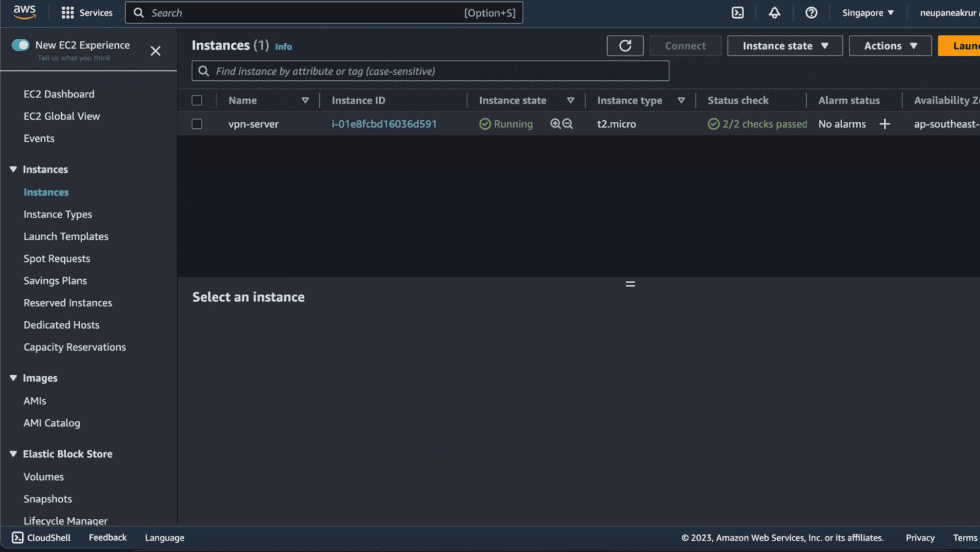The image size is (980, 552).
Task: Refresh the instances list
Action: point(625,45)
